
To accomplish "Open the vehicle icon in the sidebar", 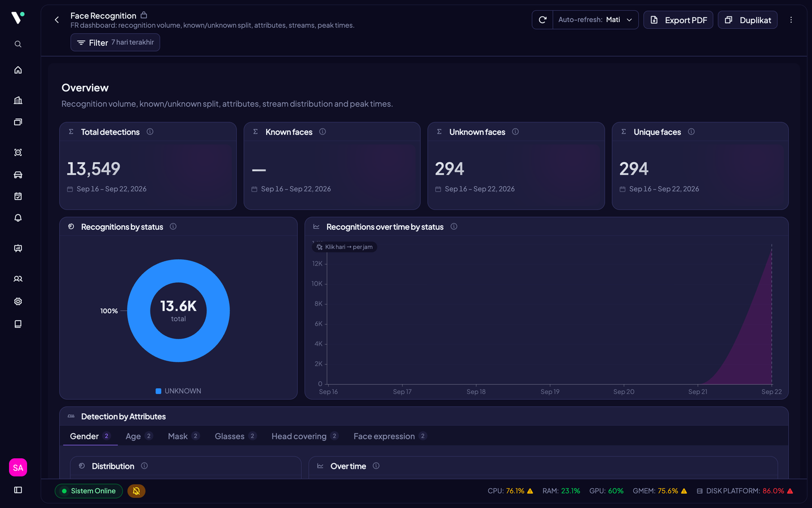I will [18, 174].
